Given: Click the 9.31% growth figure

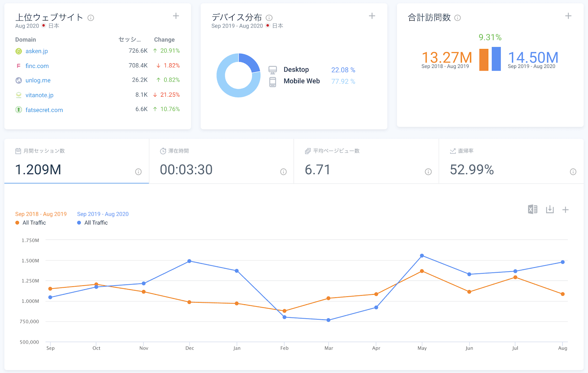Looking at the screenshot, I should pyautogui.click(x=490, y=37).
